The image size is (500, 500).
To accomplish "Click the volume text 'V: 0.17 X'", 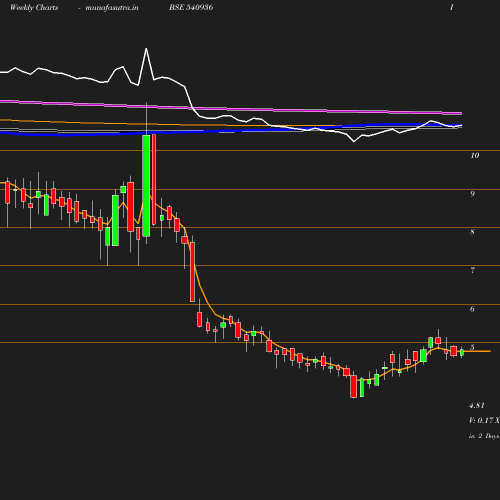I will coord(484,421).
